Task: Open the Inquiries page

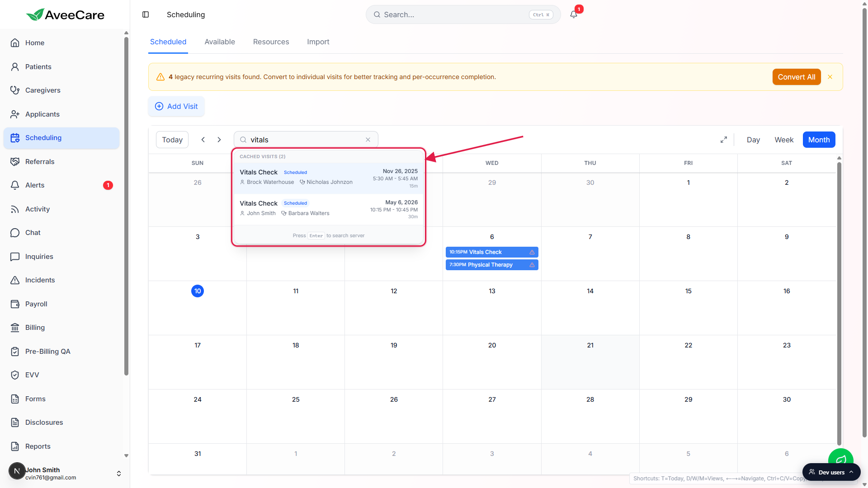Action: 61,257
